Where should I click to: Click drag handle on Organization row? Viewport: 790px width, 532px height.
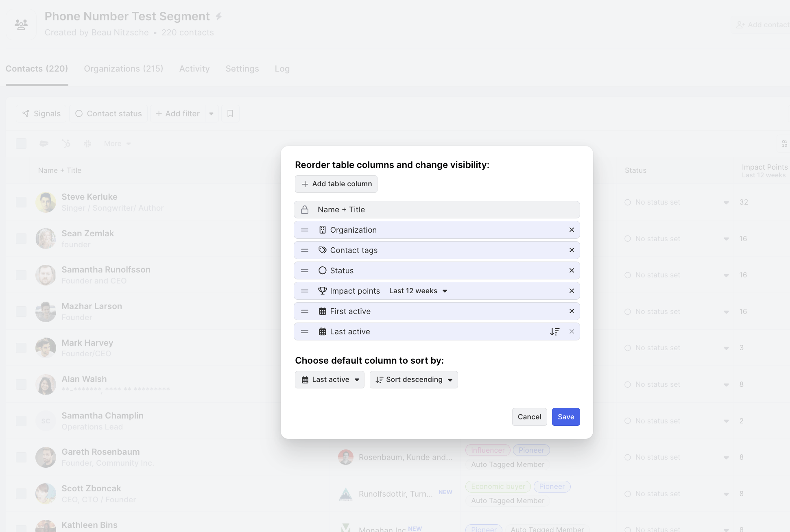(305, 230)
